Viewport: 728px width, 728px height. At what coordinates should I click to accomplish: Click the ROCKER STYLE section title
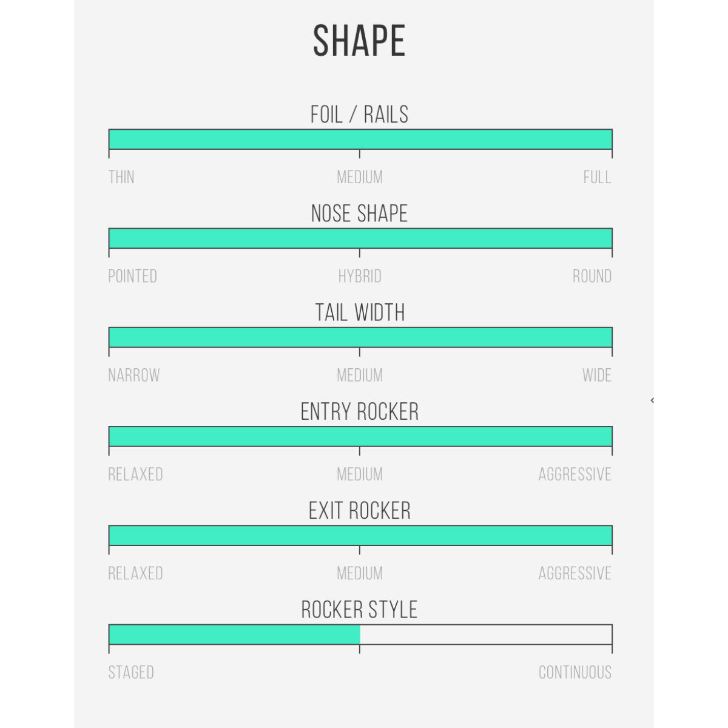[359, 610]
